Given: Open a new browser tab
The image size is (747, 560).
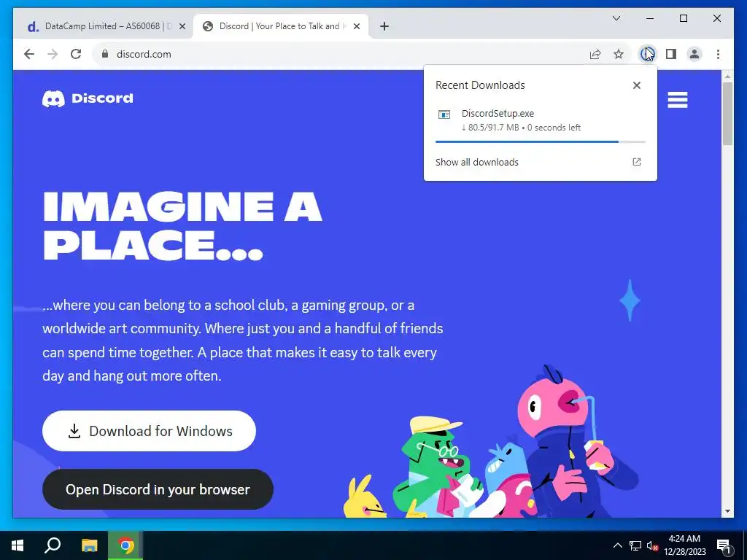Looking at the screenshot, I should [384, 27].
